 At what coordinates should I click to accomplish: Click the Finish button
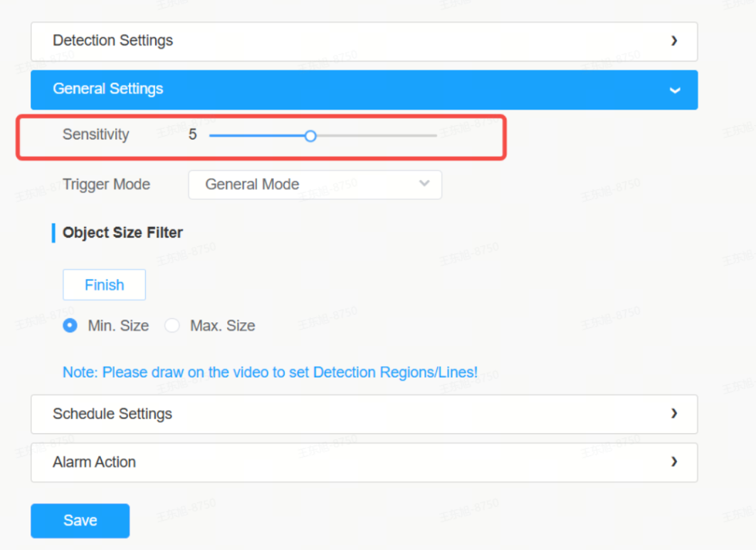[x=104, y=285]
